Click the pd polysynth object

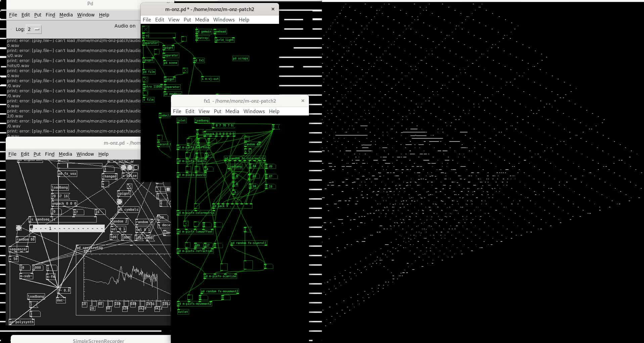coord(22,322)
